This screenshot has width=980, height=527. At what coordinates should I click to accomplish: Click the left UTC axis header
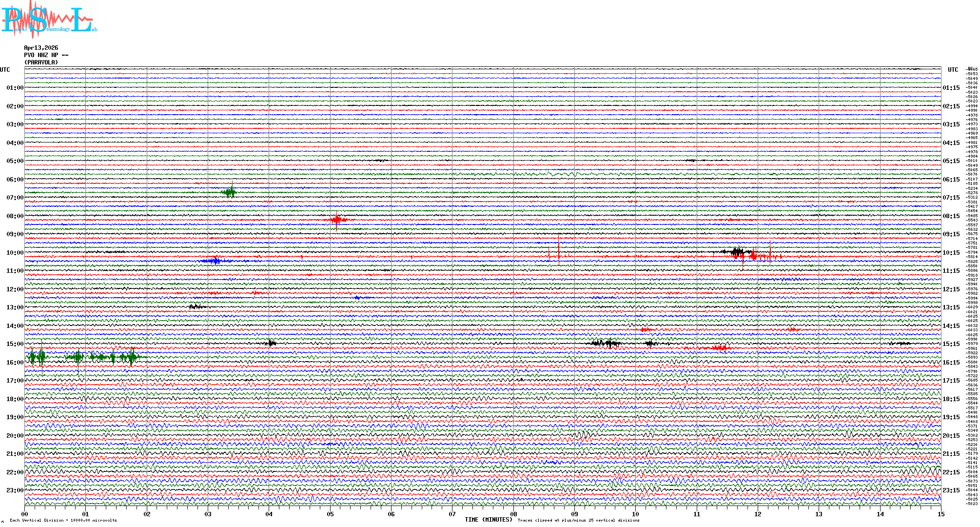click(x=5, y=70)
